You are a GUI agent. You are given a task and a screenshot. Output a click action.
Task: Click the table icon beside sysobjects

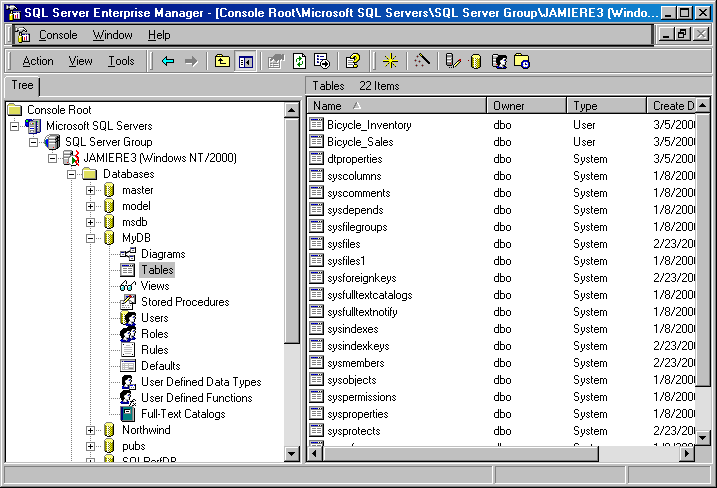[316, 380]
